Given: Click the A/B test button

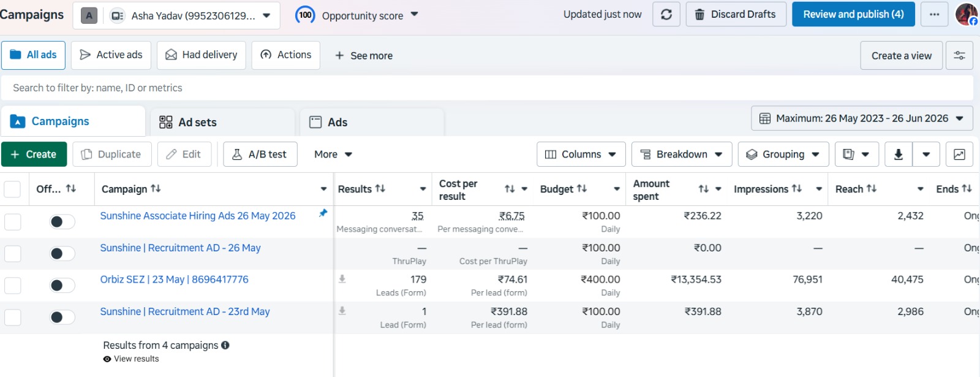Looking at the screenshot, I should click(x=260, y=154).
